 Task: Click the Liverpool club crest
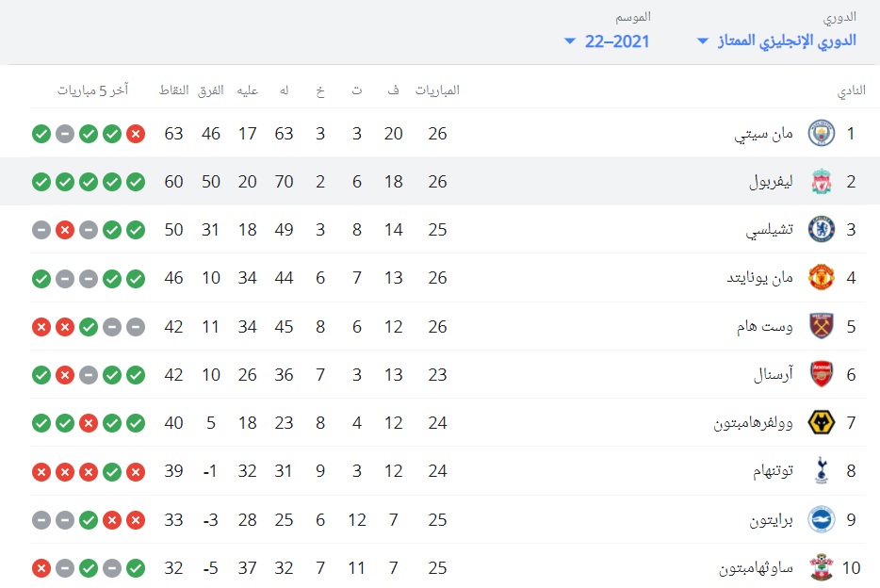pos(821,182)
